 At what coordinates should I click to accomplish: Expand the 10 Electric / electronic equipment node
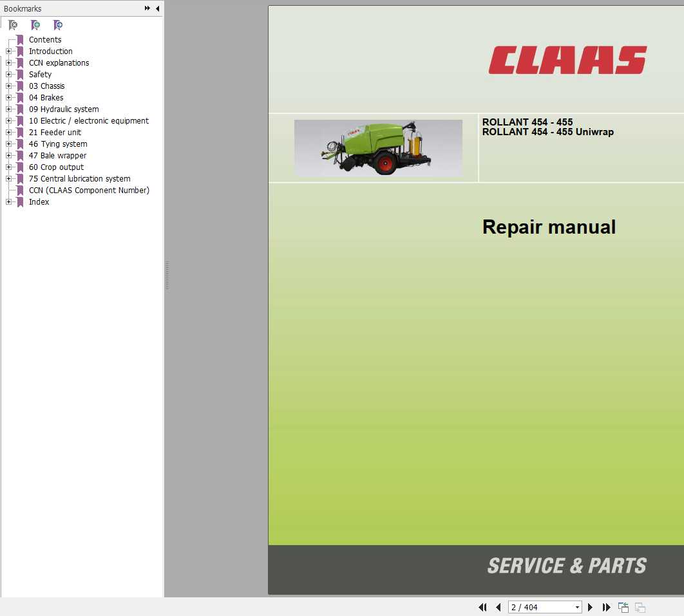(x=8, y=121)
